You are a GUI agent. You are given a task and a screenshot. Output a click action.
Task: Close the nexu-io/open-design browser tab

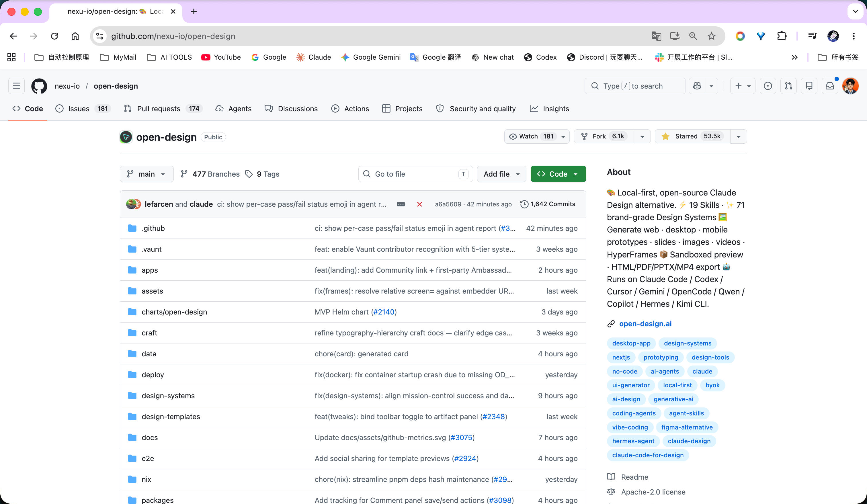point(173,12)
